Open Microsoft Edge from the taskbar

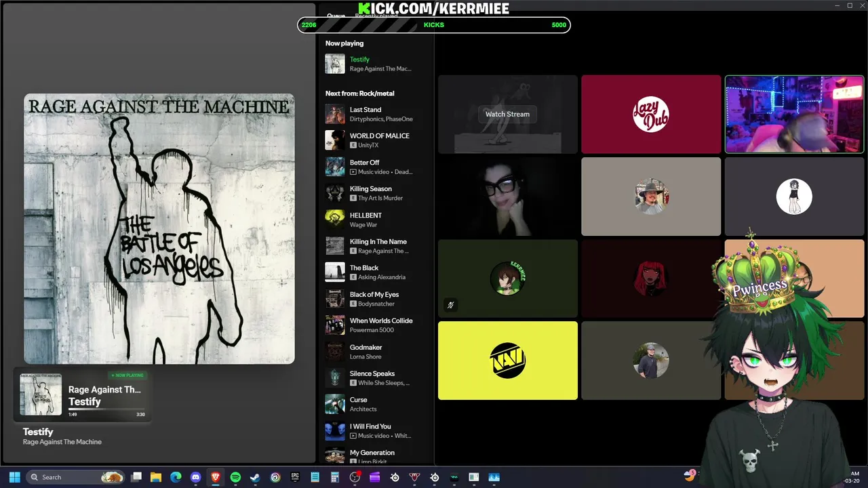176,477
